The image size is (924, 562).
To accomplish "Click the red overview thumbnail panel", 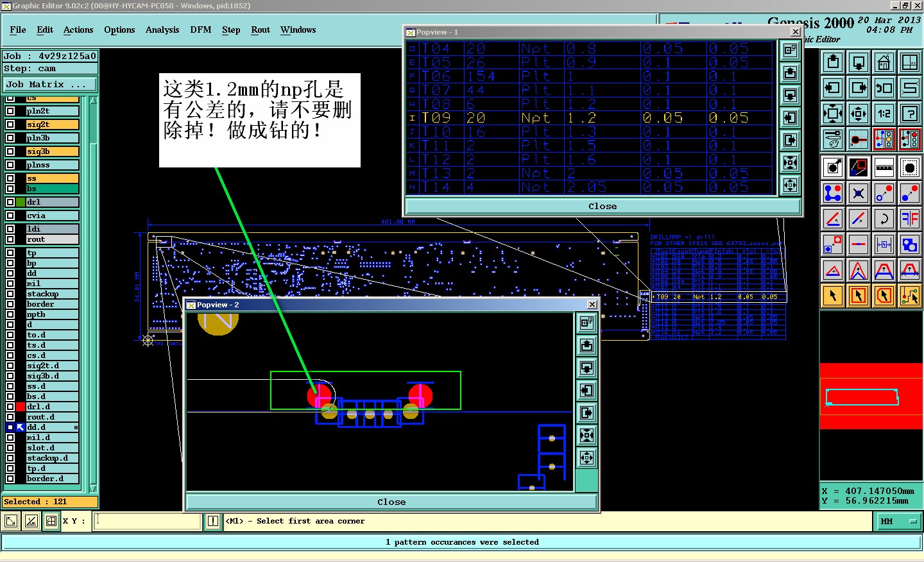I will coord(871,396).
